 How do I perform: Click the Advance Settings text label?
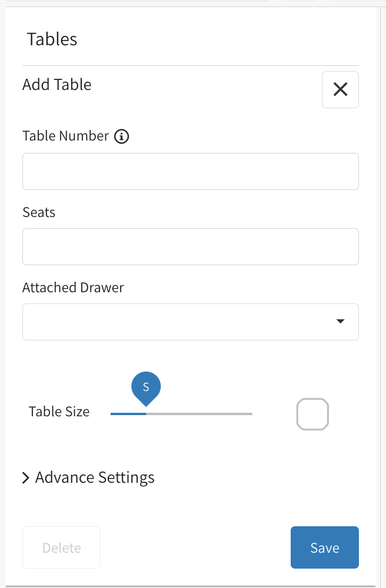click(95, 477)
